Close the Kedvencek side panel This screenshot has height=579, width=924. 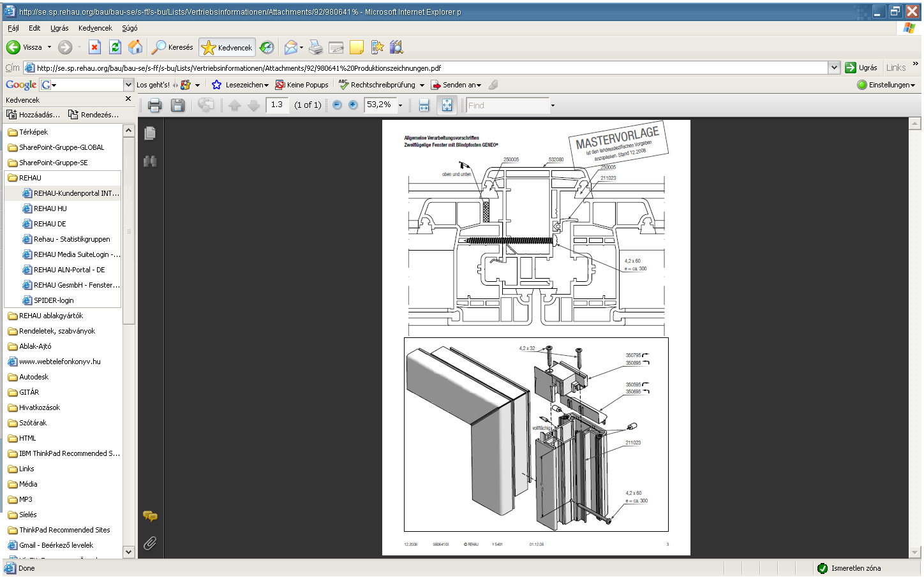click(x=128, y=99)
